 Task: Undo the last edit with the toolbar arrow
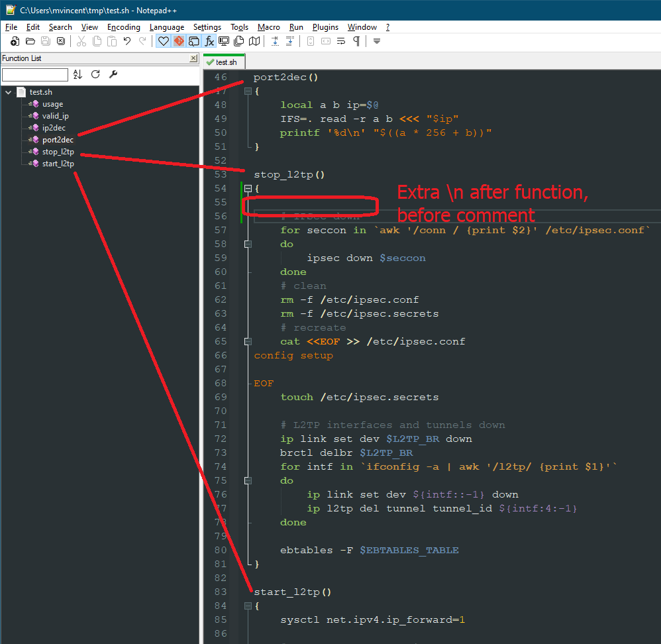point(127,41)
